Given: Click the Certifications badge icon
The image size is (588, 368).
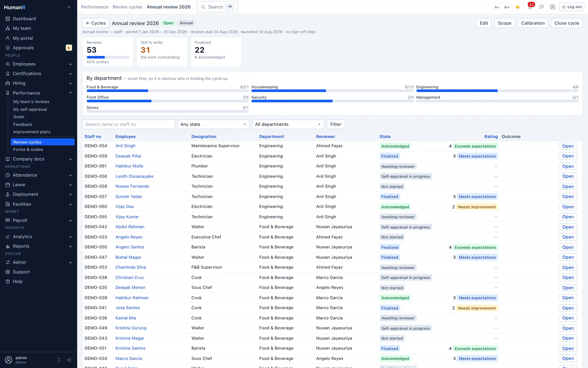Looking at the screenshot, I should (x=8, y=74).
